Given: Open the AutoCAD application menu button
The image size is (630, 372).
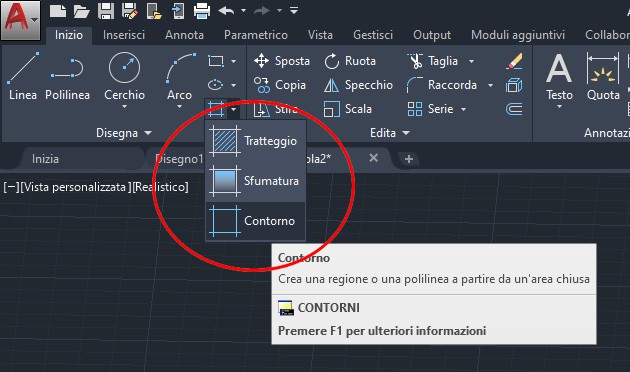Looking at the screenshot, I should pos(20,20).
